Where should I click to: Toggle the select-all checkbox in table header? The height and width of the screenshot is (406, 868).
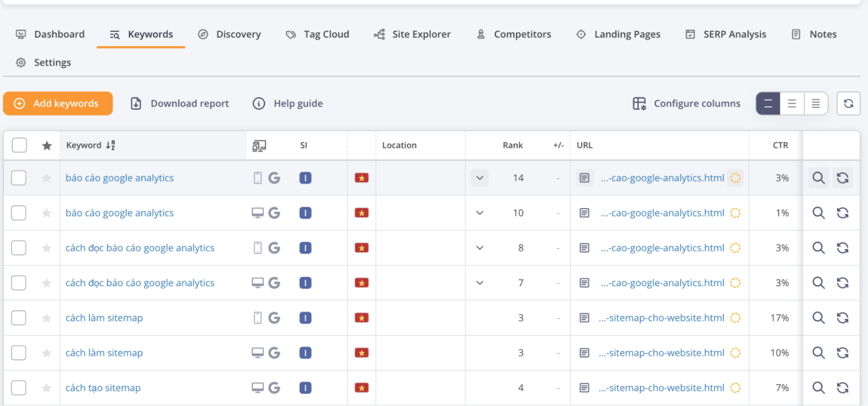tap(19, 145)
